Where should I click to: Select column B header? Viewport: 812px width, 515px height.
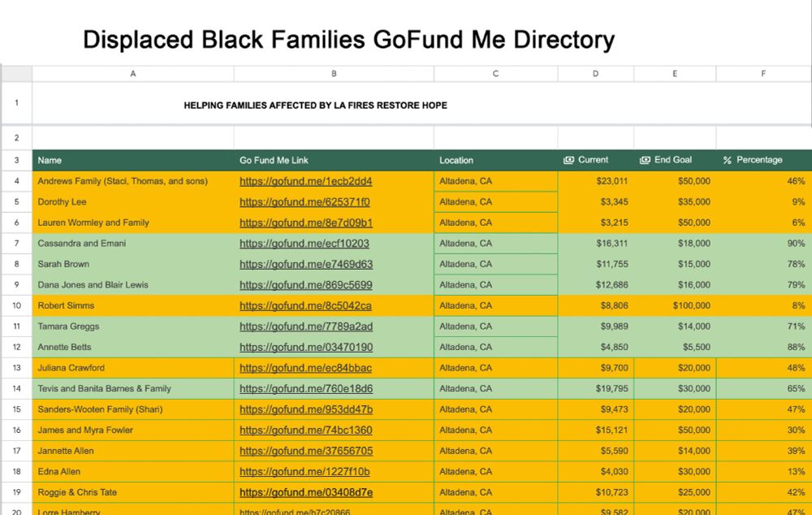(334, 74)
